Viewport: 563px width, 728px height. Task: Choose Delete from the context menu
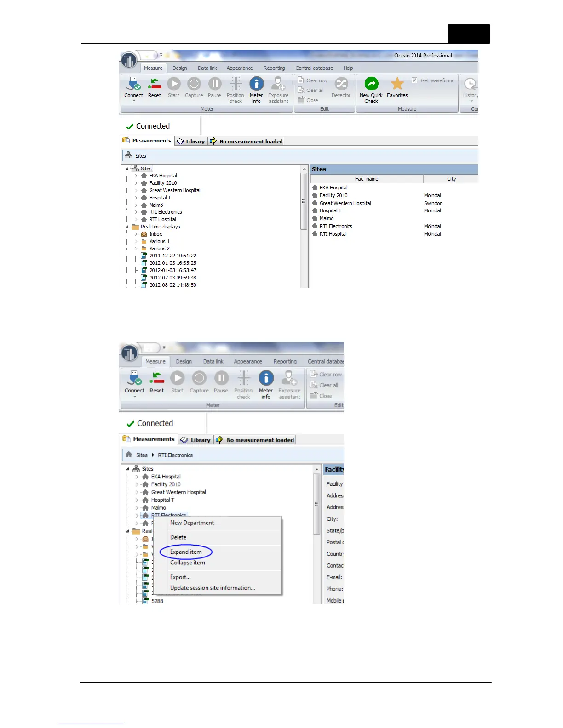pos(178,537)
